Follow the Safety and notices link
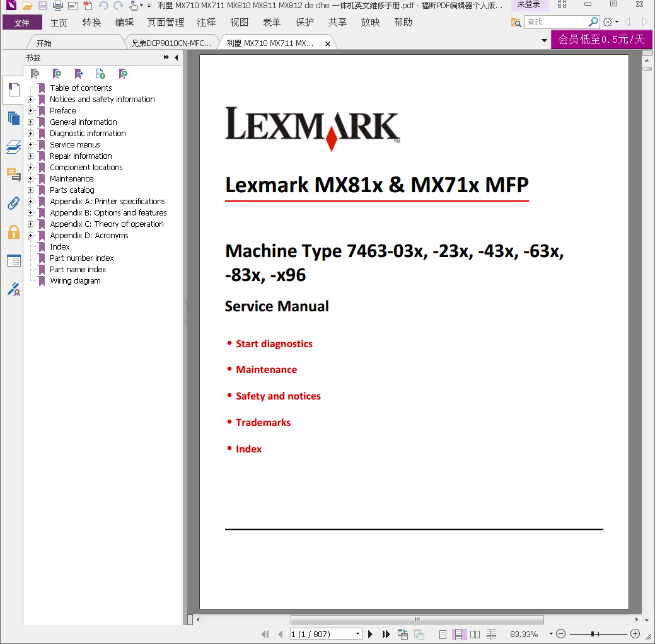The image size is (655, 644). click(278, 396)
